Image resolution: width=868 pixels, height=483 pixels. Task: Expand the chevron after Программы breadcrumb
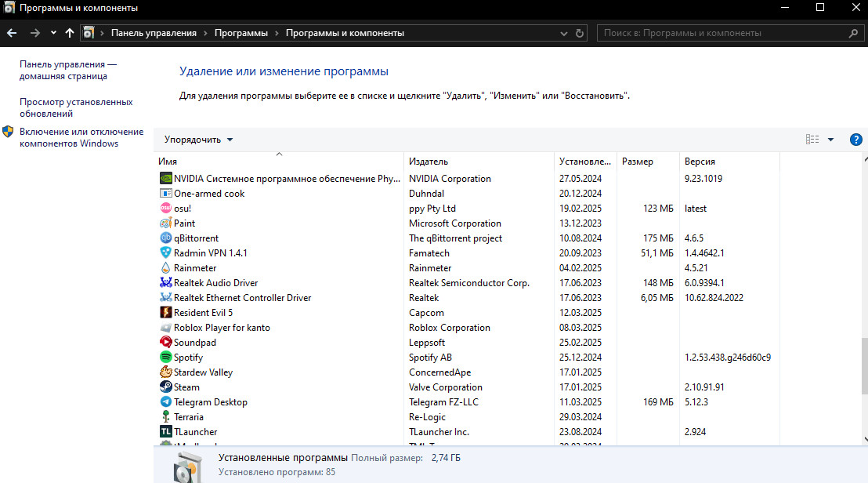[277, 33]
